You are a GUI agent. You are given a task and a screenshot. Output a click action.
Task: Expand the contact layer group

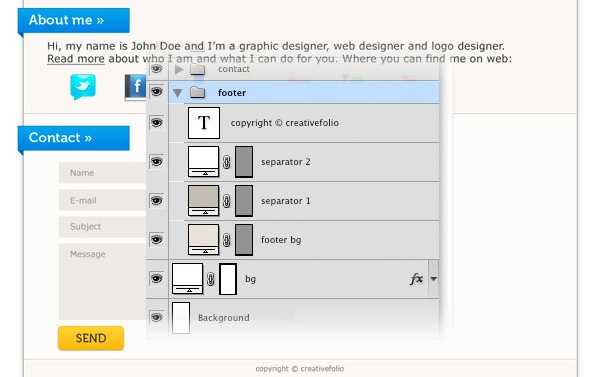(179, 70)
